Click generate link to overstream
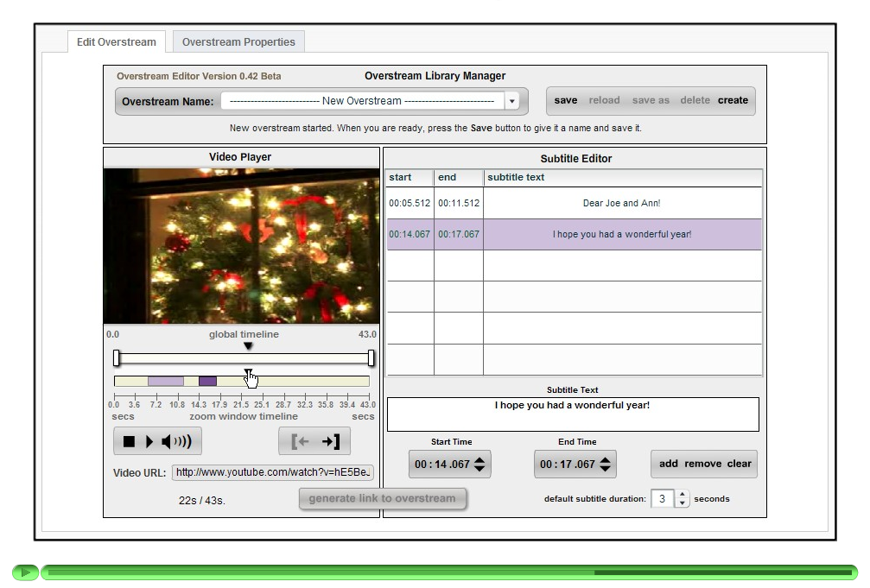 pyautogui.click(x=383, y=498)
